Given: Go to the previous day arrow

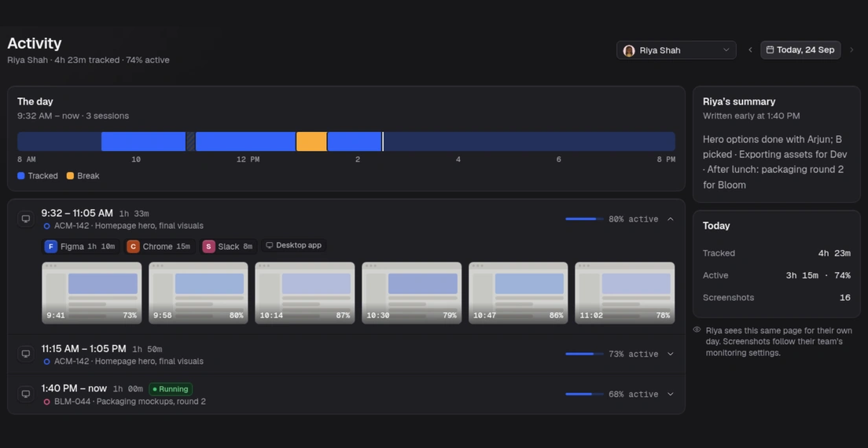Looking at the screenshot, I should [750, 50].
